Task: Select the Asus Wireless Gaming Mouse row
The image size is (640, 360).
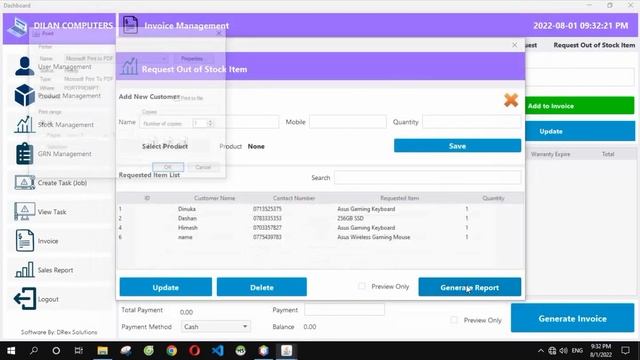Action: click(320, 237)
